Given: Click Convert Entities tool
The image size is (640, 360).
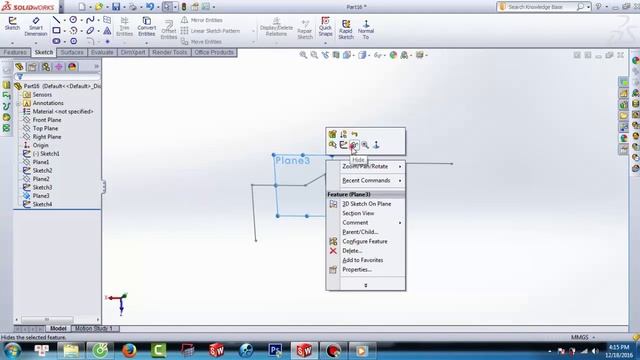Looking at the screenshot, I should point(147,26).
